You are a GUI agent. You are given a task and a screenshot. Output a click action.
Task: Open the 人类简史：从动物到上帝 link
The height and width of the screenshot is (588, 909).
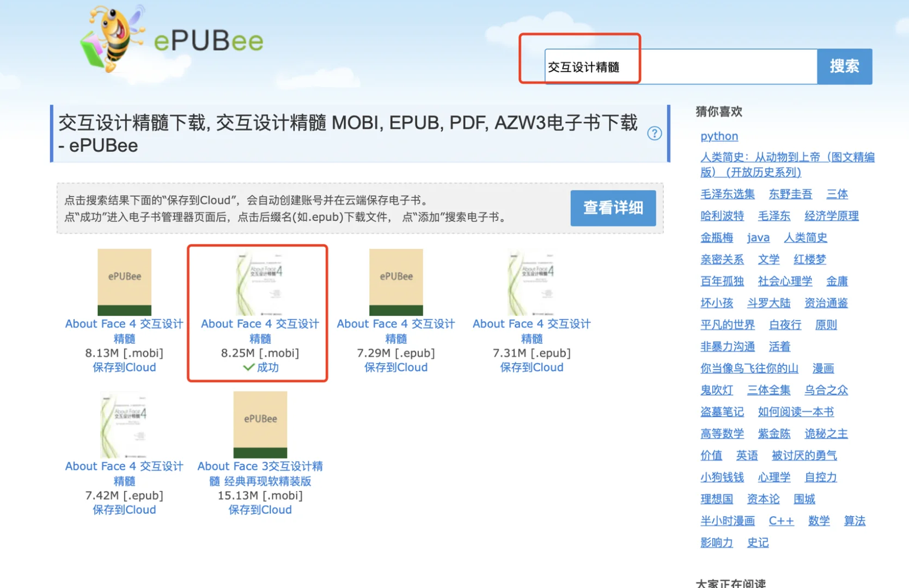coord(788,164)
